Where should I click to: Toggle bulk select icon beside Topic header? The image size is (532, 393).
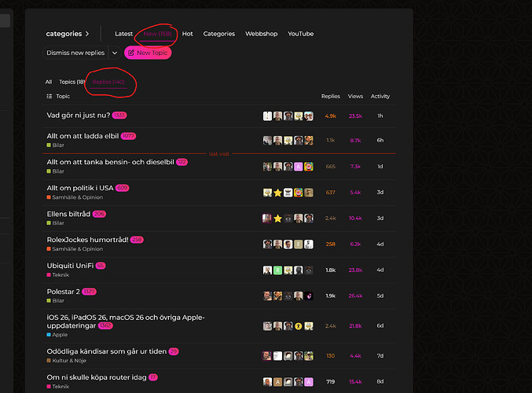click(x=50, y=97)
